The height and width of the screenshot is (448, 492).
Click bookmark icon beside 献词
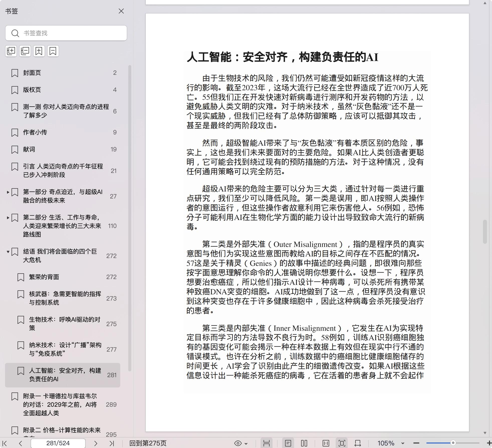[15, 150]
